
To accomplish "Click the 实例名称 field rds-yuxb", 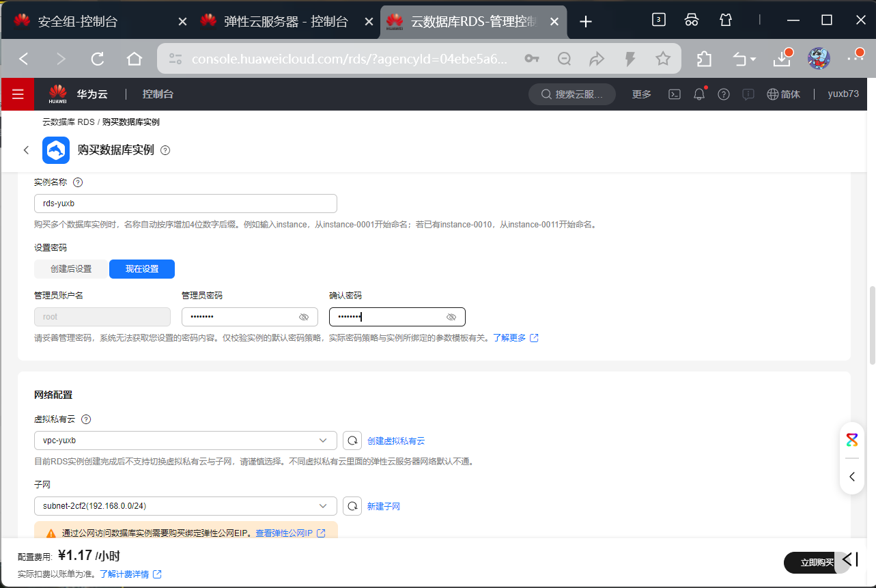I will (x=186, y=204).
